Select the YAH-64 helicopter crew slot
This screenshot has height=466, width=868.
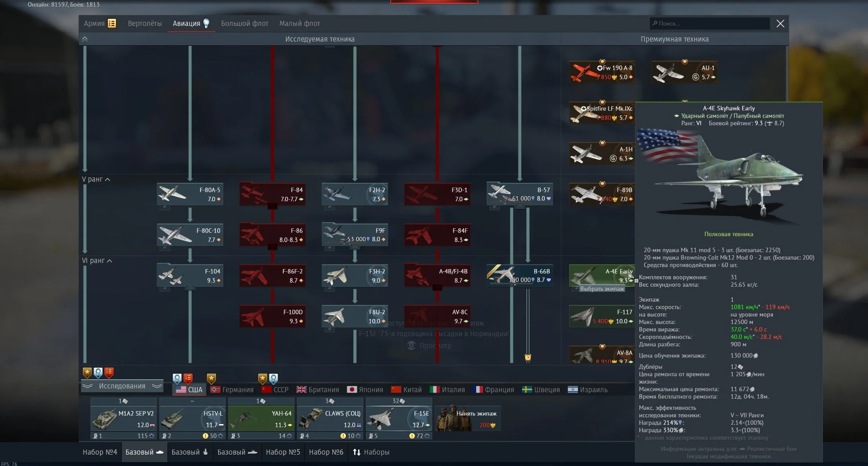pos(261,419)
